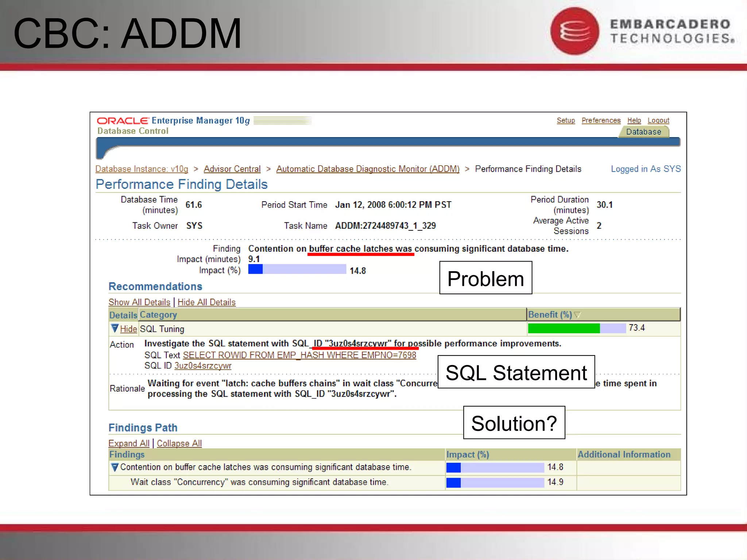Open Automatic Database Diagnostic Monitor (ADDM) breadcrumb
Image resolution: width=747 pixels, height=560 pixels.
(368, 169)
